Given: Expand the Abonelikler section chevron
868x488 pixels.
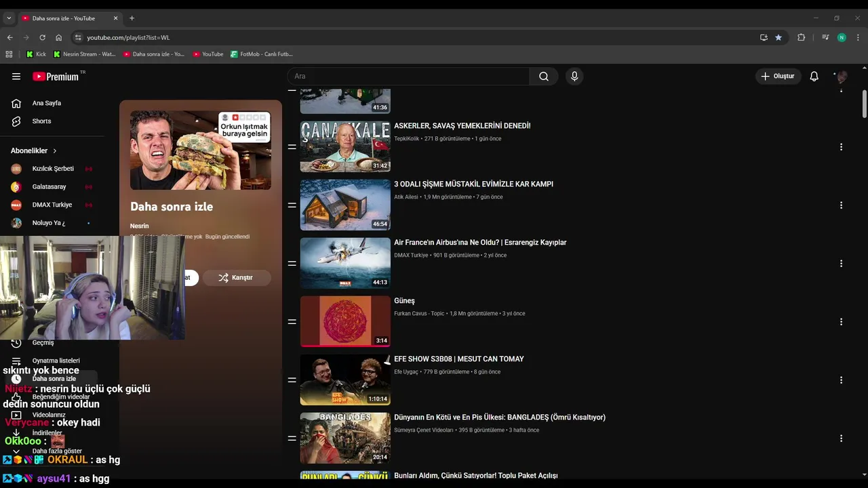Looking at the screenshot, I should [x=54, y=150].
